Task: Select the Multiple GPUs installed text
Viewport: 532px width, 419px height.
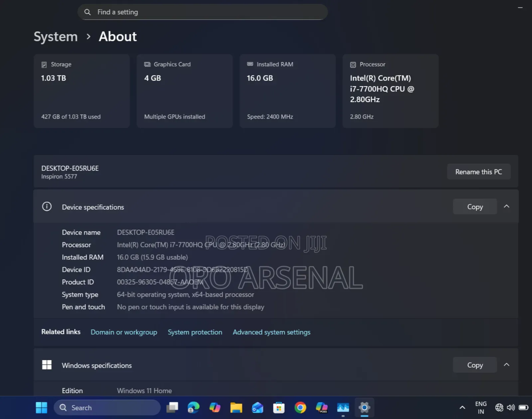Action: (x=175, y=117)
